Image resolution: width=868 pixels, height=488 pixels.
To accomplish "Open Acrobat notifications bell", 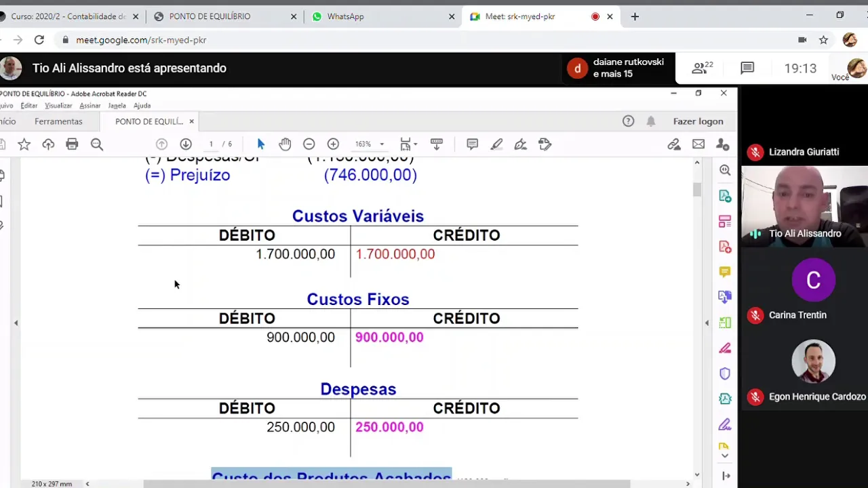I will coord(651,121).
